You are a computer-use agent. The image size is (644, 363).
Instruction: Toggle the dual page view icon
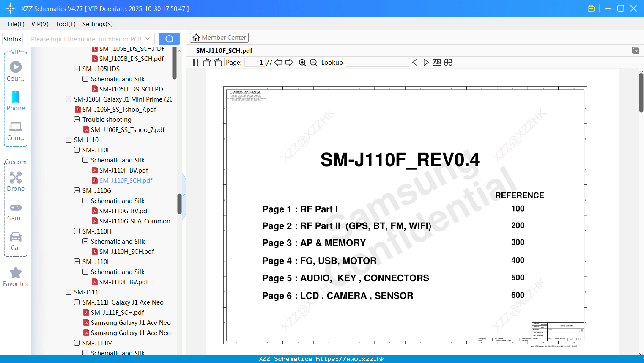pos(194,62)
